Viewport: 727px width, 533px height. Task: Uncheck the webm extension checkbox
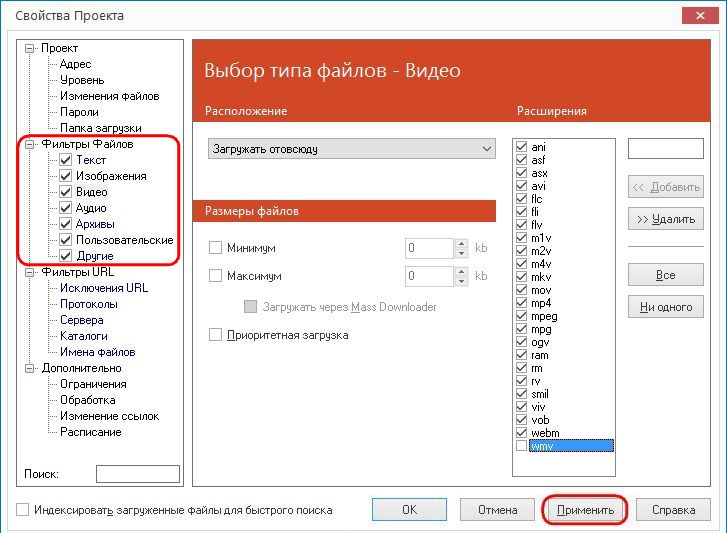pos(522,433)
